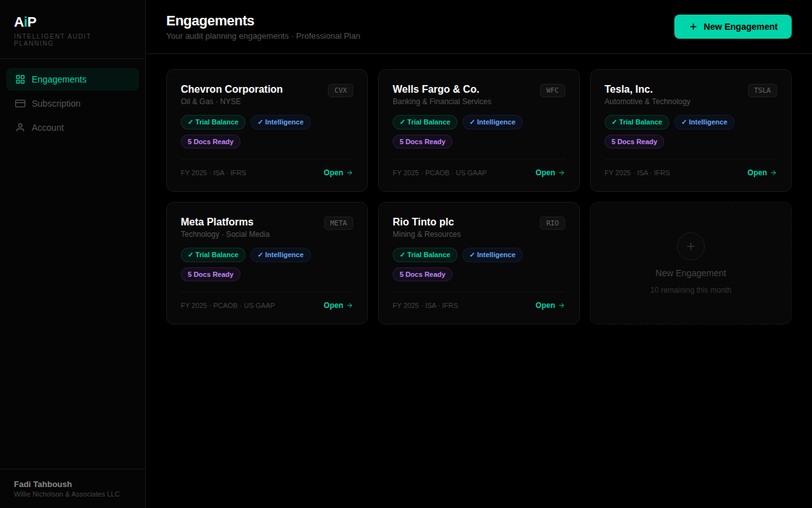Click the Subscription card icon in sidebar
This screenshot has width=812, height=508.
click(20, 104)
